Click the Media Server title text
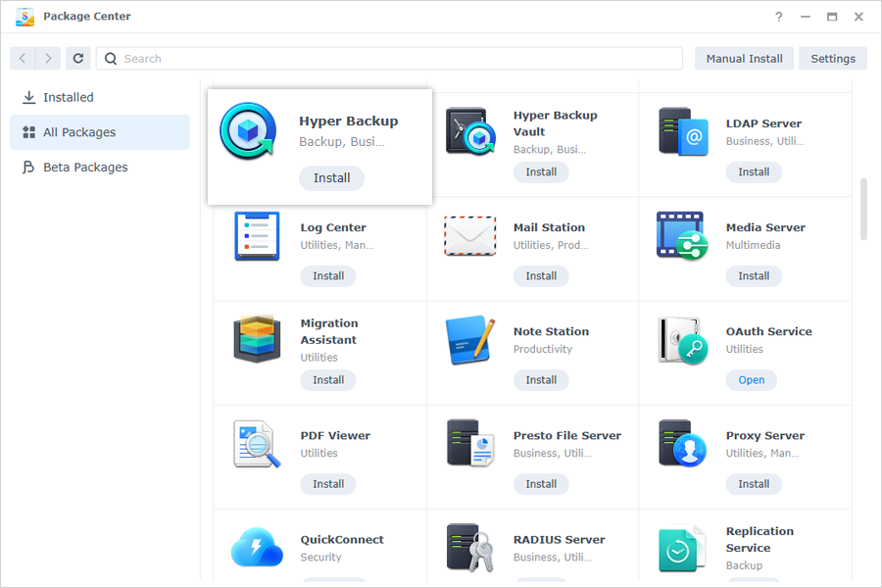882x588 pixels. pos(765,228)
